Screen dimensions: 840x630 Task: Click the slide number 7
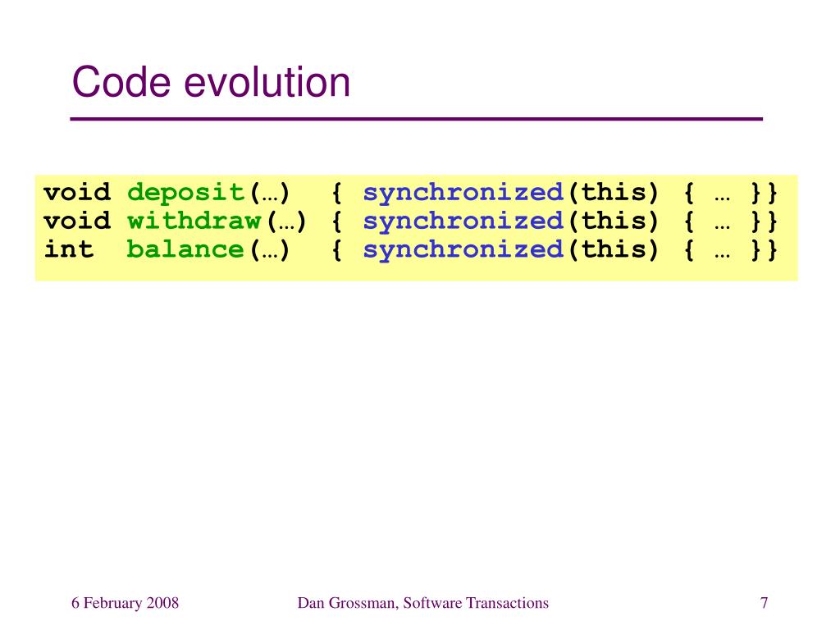(x=764, y=603)
